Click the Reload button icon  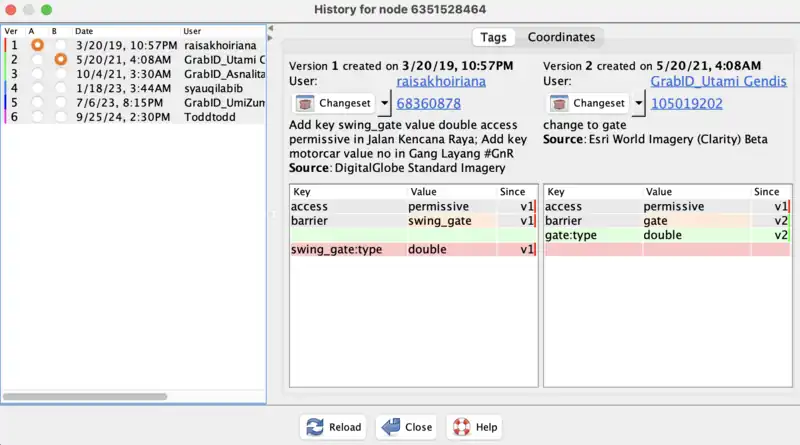pos(315,427)
